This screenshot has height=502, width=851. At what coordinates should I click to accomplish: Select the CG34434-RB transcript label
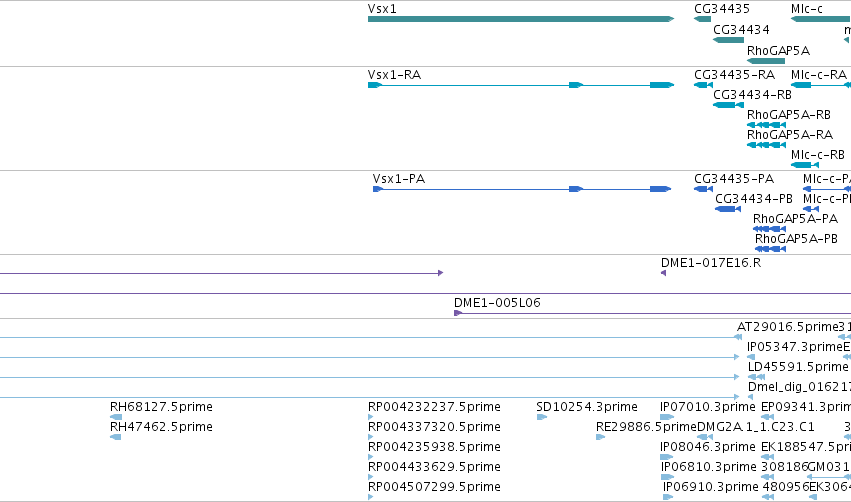click(752, 95)
